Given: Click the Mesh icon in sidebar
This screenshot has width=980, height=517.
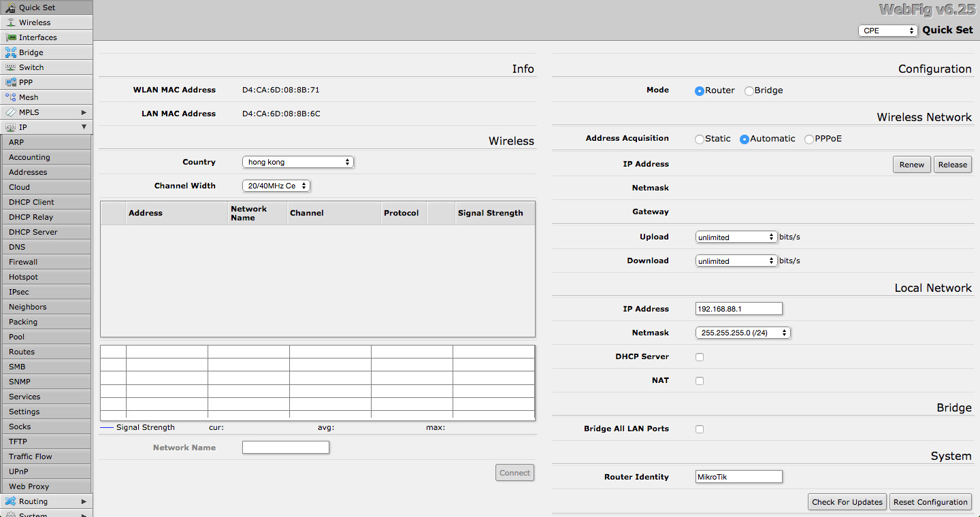Looking at the screenshot, I should 10,97.
